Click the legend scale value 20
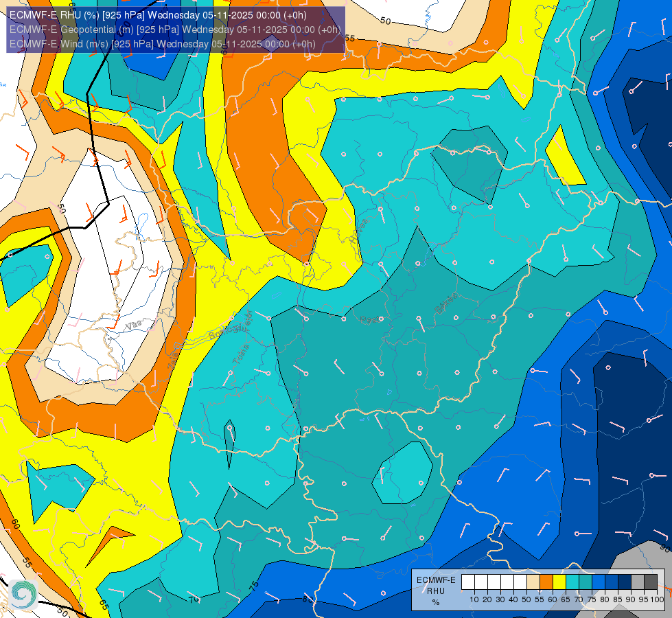The image size is (672, 618). click(487, 599)
